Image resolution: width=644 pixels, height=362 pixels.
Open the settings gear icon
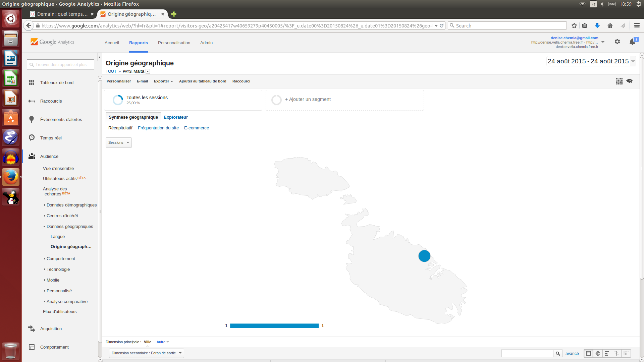pyautogui.click(x=617, y=42)
